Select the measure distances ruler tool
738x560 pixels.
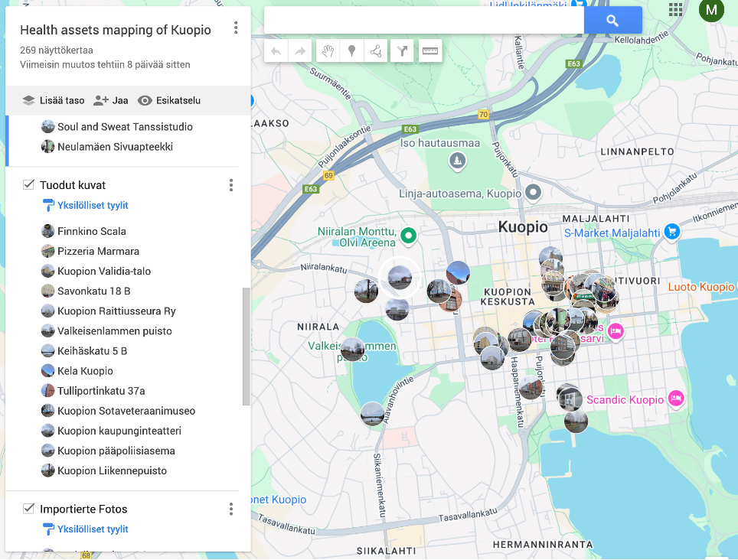click(430, 50)
